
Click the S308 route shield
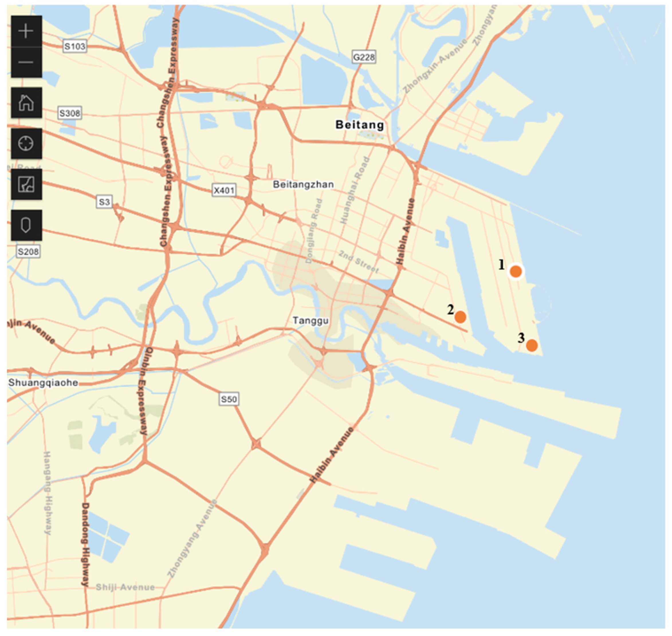[70, 113]
